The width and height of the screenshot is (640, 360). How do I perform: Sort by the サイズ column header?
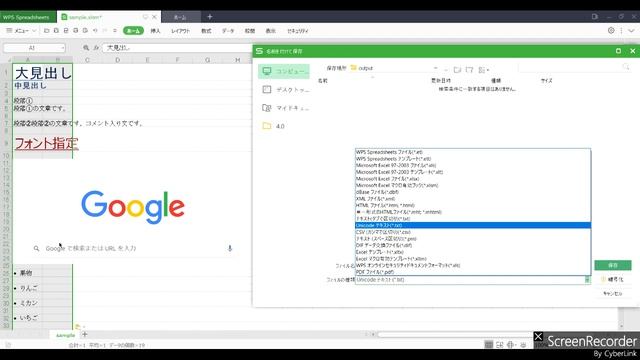(547, 81)
